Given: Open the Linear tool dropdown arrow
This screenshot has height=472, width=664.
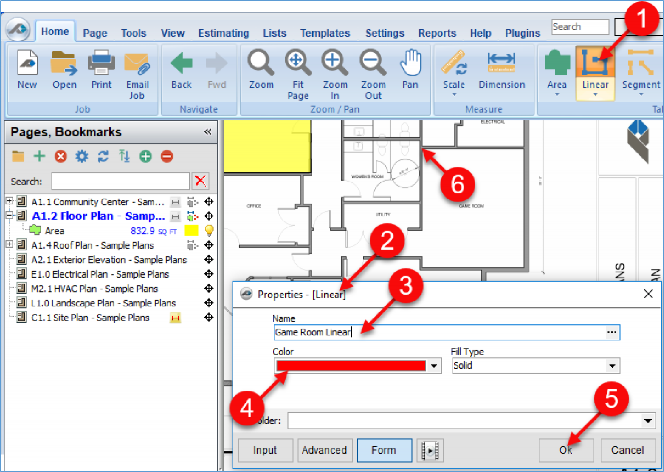Looking at the screenshot, I should pos(595,95).
